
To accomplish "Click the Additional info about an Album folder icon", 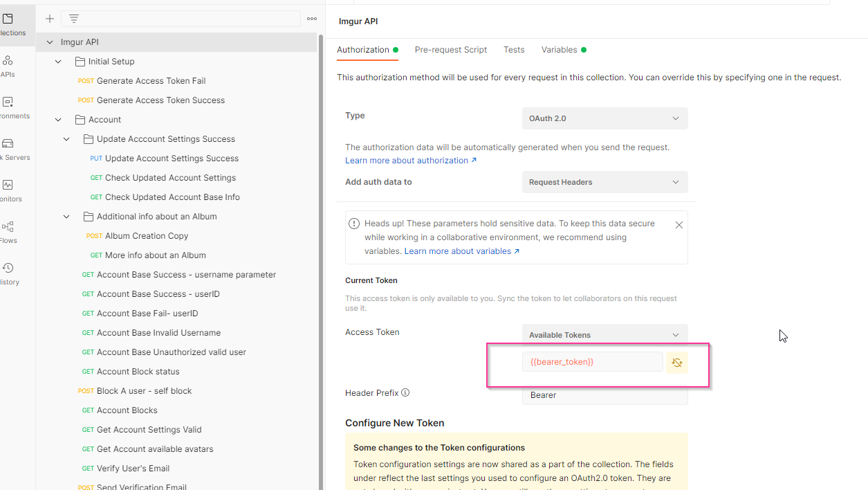I will coord(89,217).
